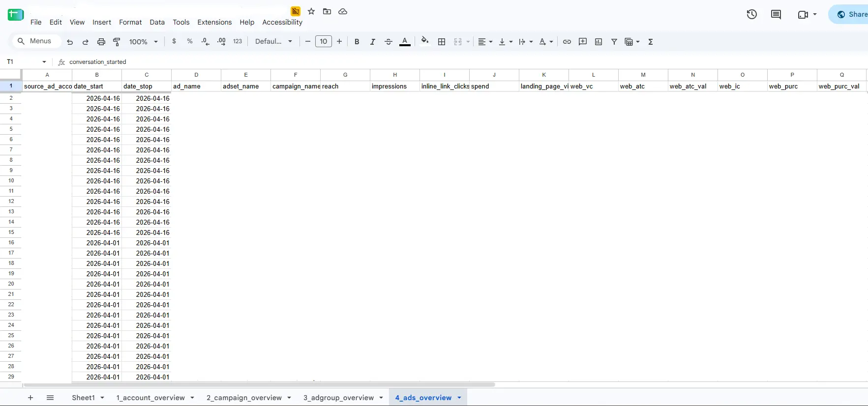
Task: Format cells as currency
Action: point(174,41)
